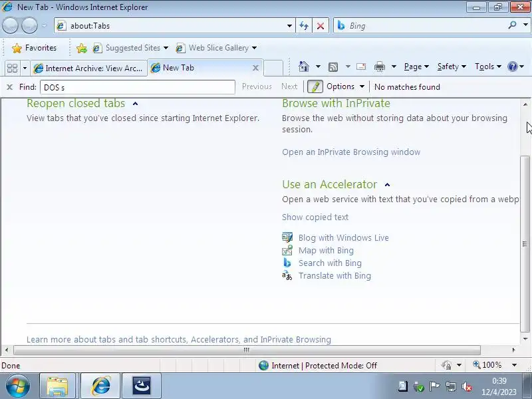Screen dimensions: 532x399
Task: Click the Blog with Windows Live icon
Action: [287, 237]
